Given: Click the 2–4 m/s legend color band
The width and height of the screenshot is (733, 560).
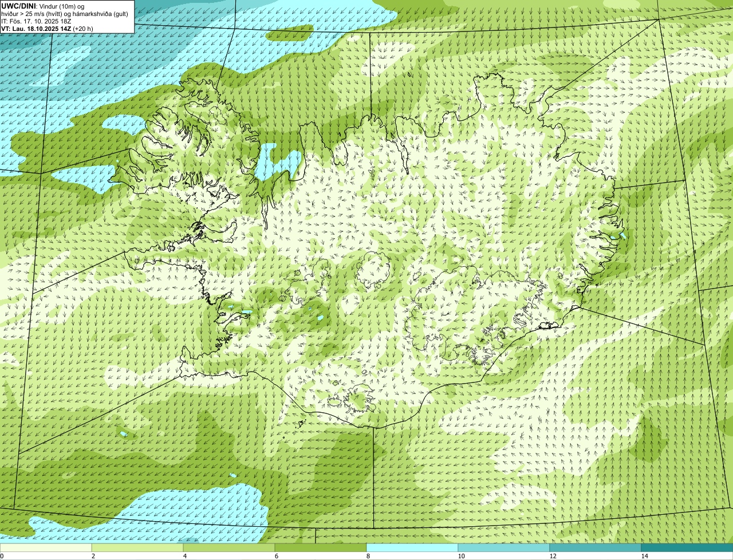Looking at the screenshot, I should (137, 547).
